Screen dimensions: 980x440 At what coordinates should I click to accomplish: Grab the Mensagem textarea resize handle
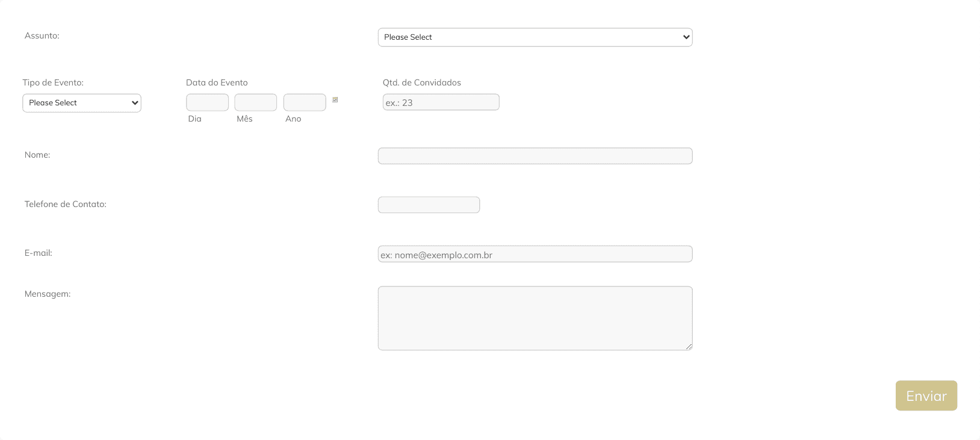point(689,346)
